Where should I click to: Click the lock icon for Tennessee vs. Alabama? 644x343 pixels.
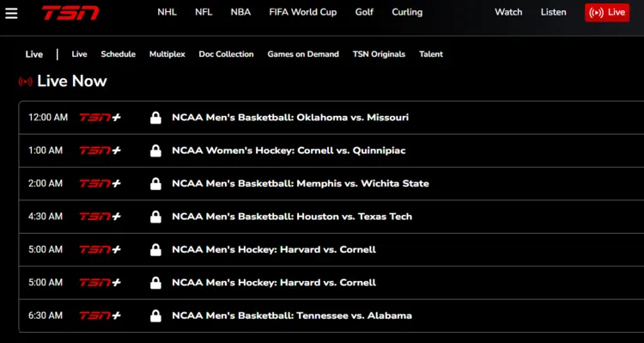click(x=155, y=315)
